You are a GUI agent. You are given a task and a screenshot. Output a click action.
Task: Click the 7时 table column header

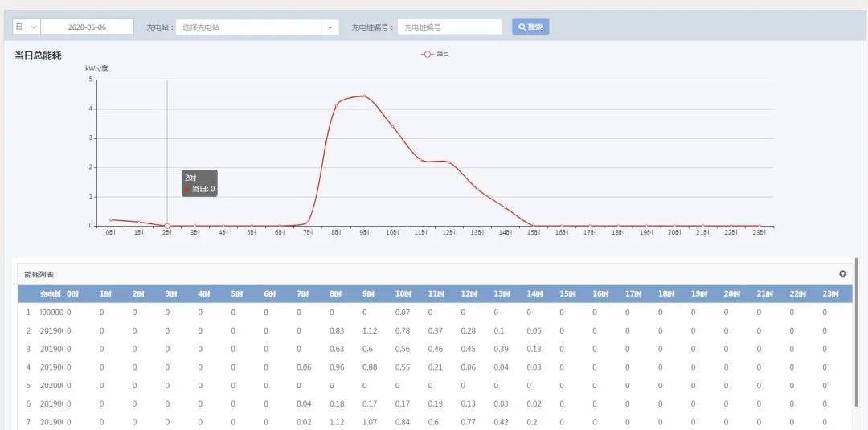click(x=302, y=294)
